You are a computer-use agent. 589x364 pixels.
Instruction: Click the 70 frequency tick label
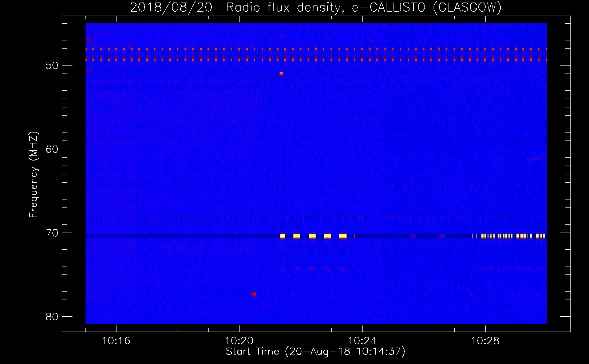(x=52, y=233)
